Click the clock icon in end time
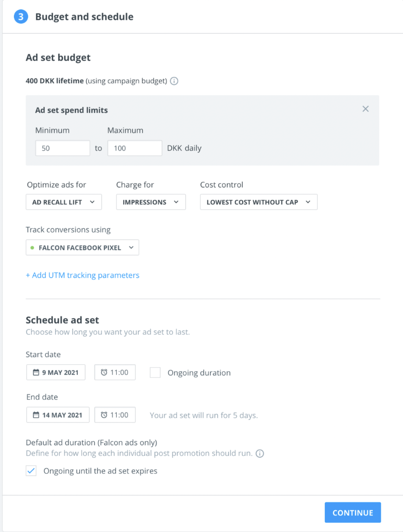Screen dimensions: 403x532 point(104,415)
